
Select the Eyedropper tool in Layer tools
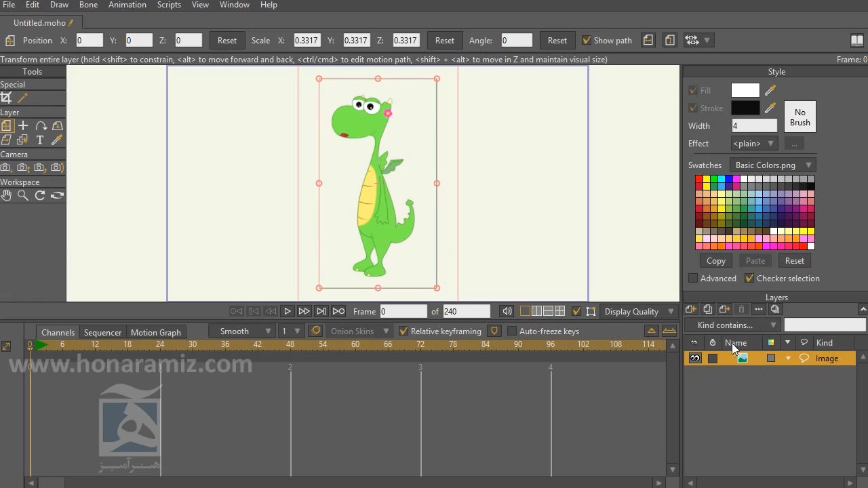[57, 140]
